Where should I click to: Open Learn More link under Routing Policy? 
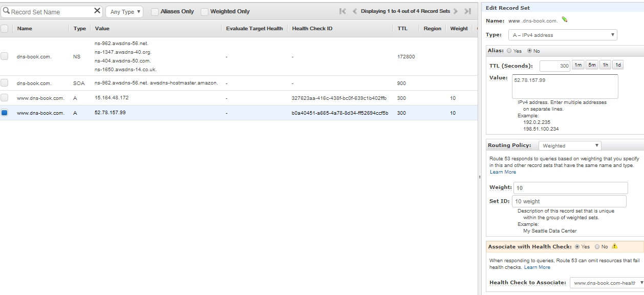tap(503, 172)
